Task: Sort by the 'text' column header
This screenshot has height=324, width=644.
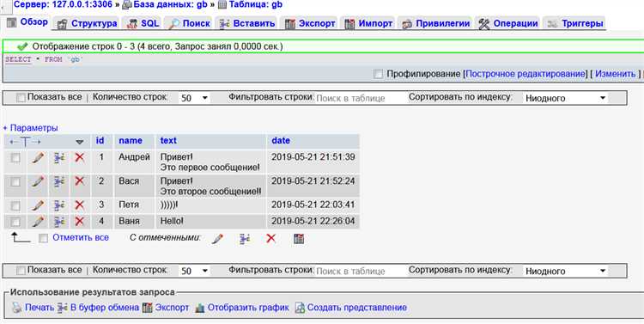Action: point(168,141)
